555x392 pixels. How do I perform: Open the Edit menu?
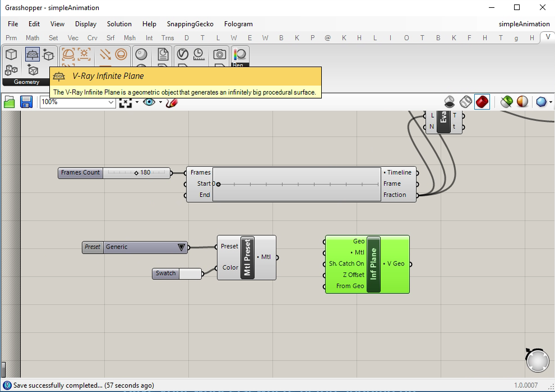pos(34,24)
